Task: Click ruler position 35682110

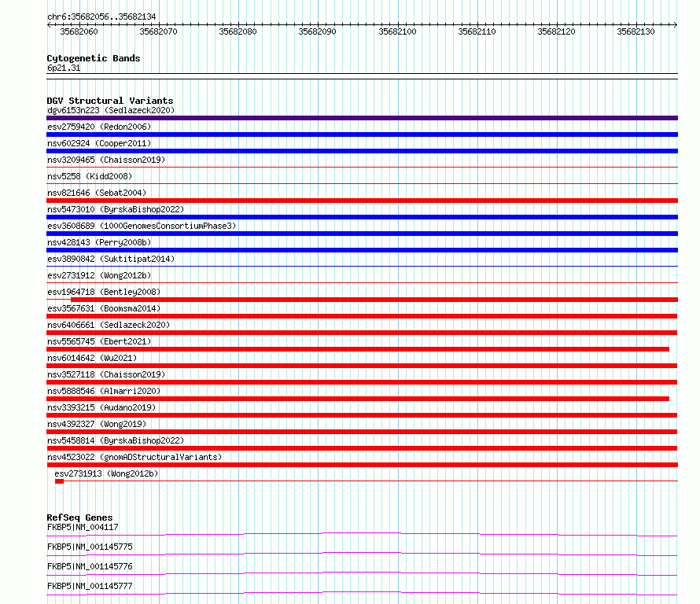Action: pyautogui.click(x=477, y=31)
